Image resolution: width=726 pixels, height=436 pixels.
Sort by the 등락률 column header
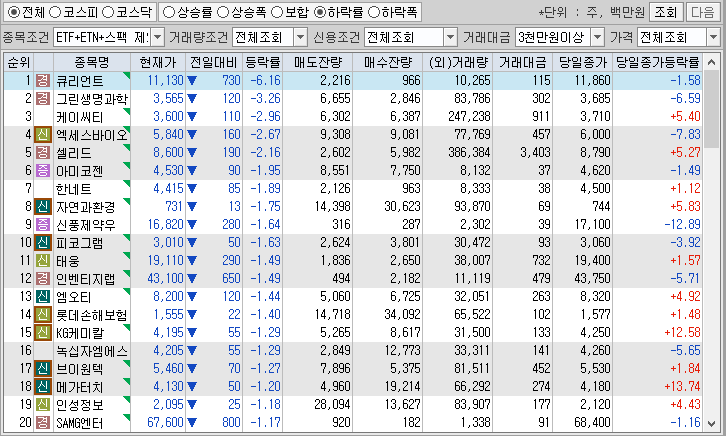click(x=263, y=62)
